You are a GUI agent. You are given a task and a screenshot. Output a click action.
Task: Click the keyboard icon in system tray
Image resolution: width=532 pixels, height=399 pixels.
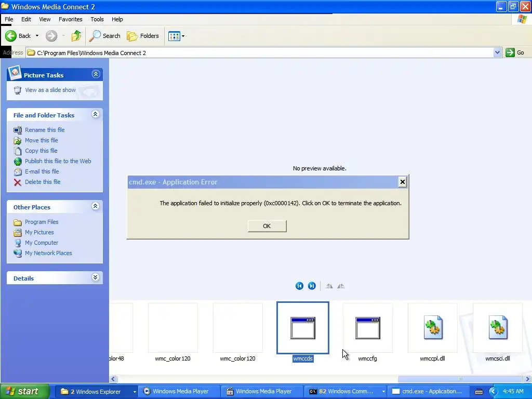tap(478, 392)
